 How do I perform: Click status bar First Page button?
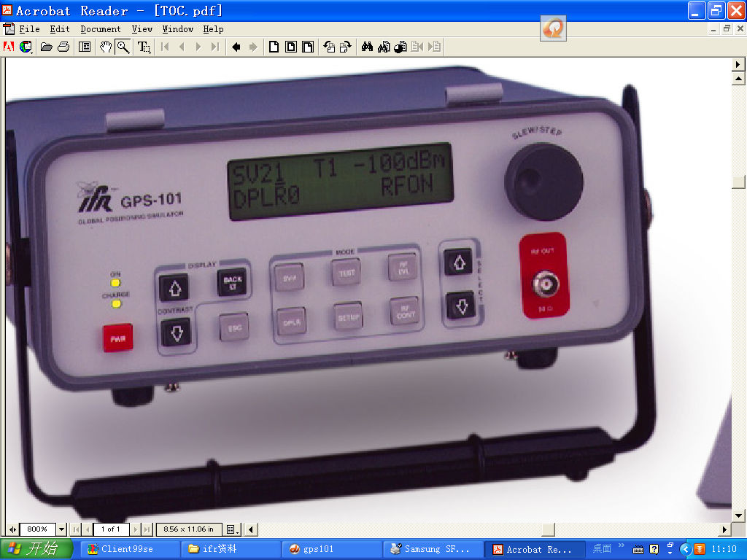76,529
